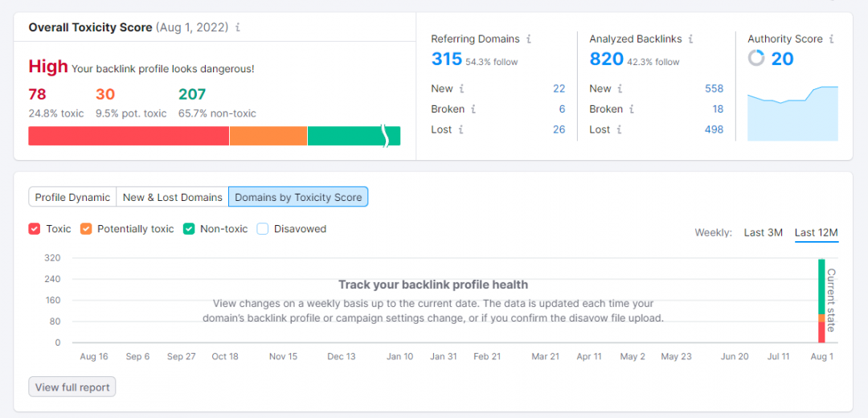This screenshot has width=868, height=418.
Task: Click the red toxic segment of toxicity bar
Action: pyautogui.click(x=129, y=136)
